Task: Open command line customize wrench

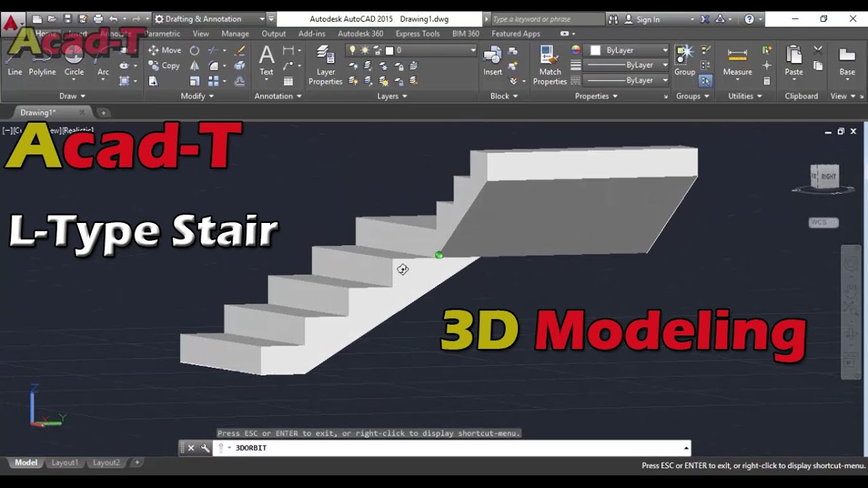Action: coord(205,448)
